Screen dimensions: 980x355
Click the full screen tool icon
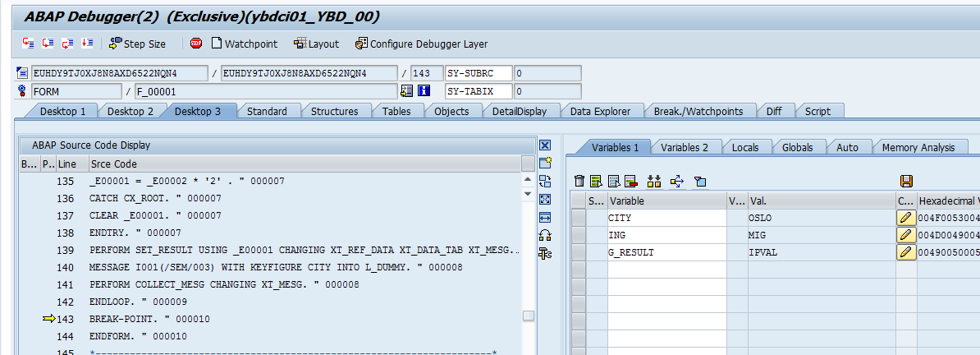point(545,200)
